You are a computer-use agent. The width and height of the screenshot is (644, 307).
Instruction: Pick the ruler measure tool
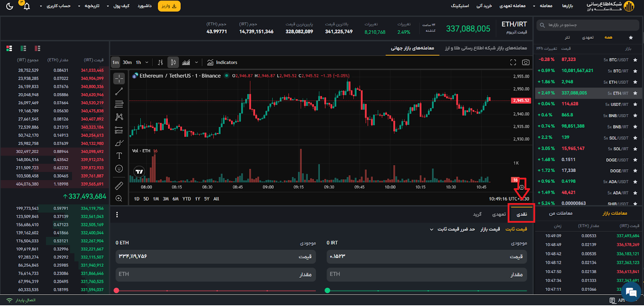click(119, 186)
